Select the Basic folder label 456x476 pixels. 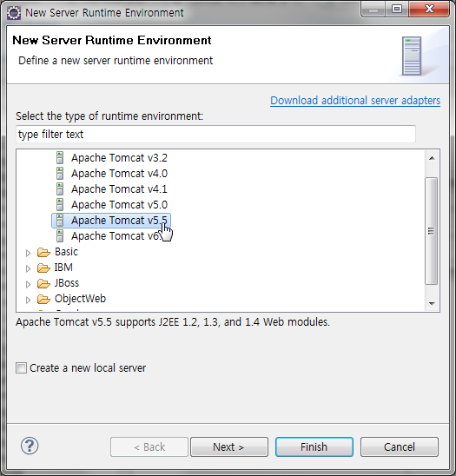pyautogui.click(x=66, y=252)
